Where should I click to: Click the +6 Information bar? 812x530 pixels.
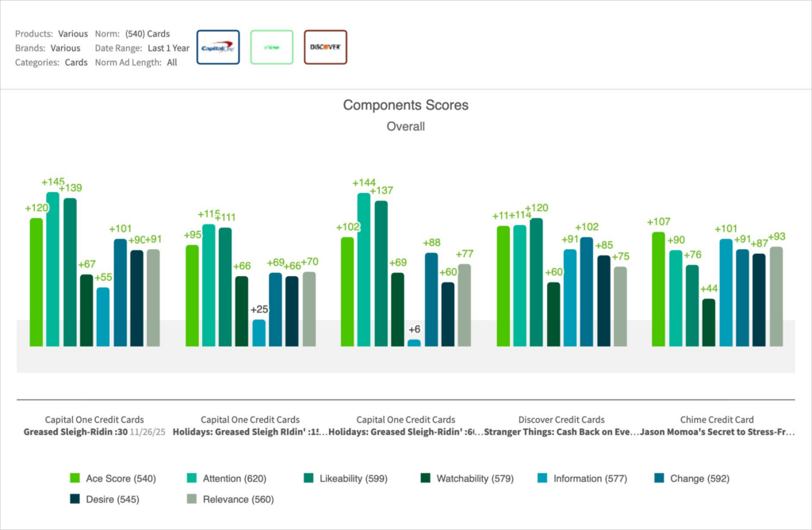pyautogui.click(x=414, y=343)
